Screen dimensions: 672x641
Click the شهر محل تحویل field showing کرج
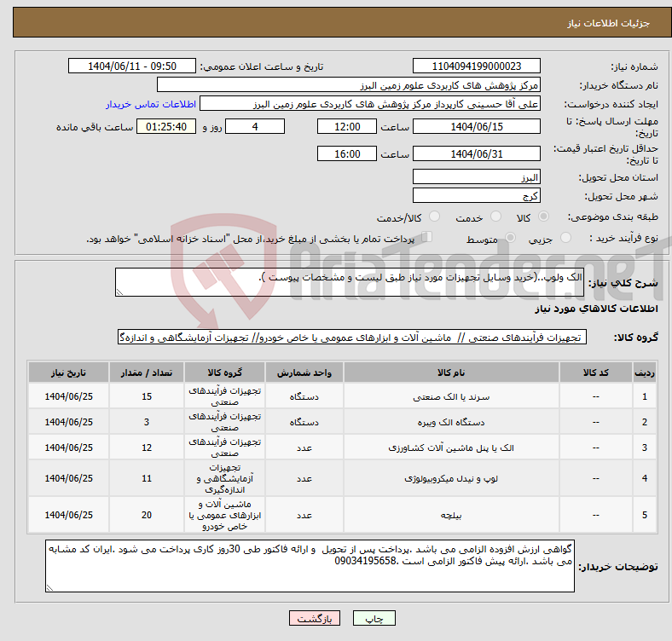pos(477,196)
